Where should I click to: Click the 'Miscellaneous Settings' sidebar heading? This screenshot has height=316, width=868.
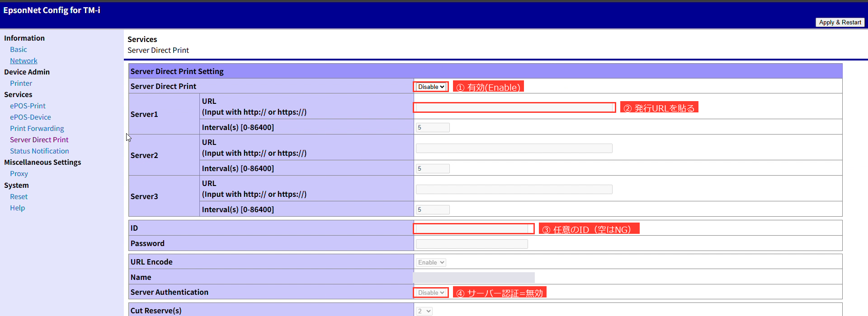pyautogui.click(x=42, y=162)
